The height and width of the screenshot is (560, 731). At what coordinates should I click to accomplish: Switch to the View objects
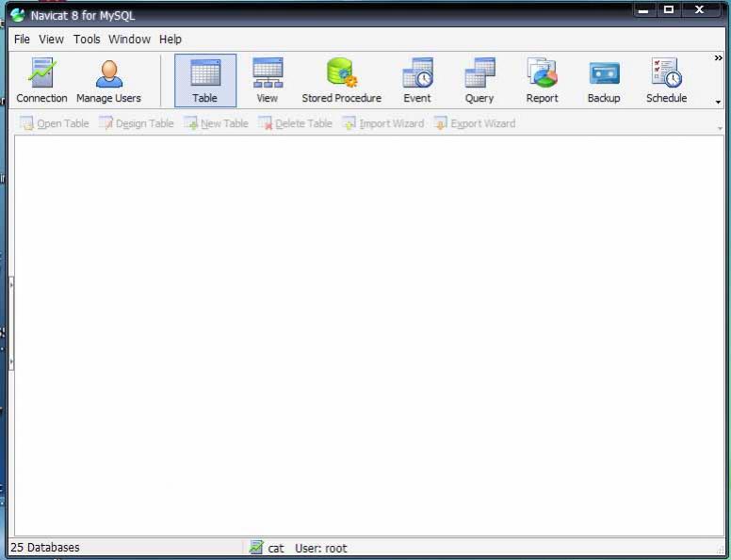(x=268, y=81)
